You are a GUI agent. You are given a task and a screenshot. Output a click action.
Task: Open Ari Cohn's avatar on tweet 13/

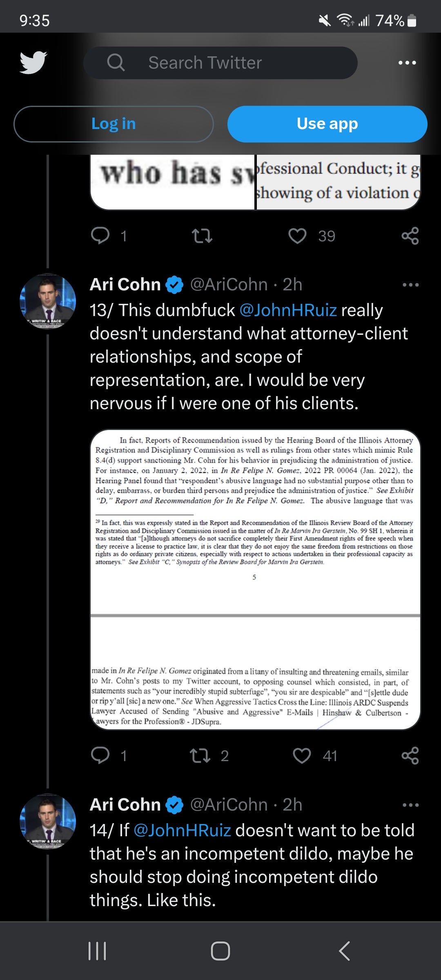click(48, 301)
